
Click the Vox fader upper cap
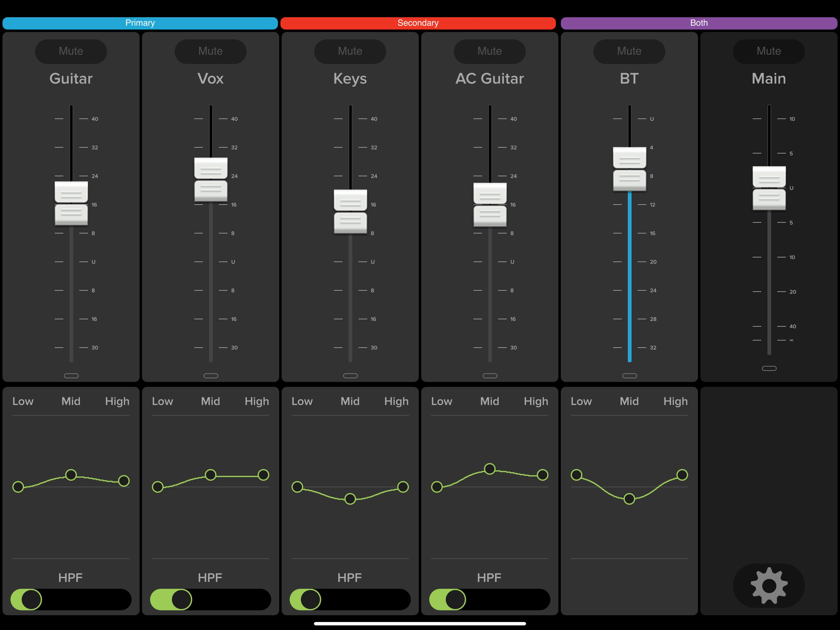coord(211,168)
